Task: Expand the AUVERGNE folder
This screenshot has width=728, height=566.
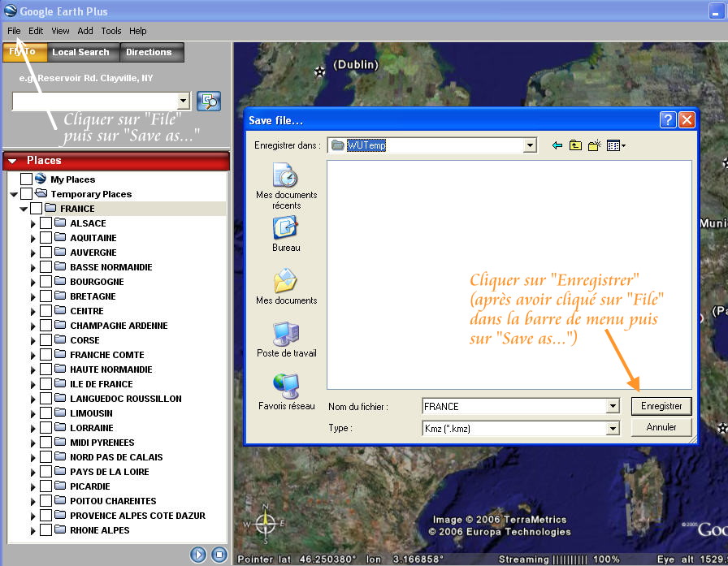Action: click(x=33, y=253)
